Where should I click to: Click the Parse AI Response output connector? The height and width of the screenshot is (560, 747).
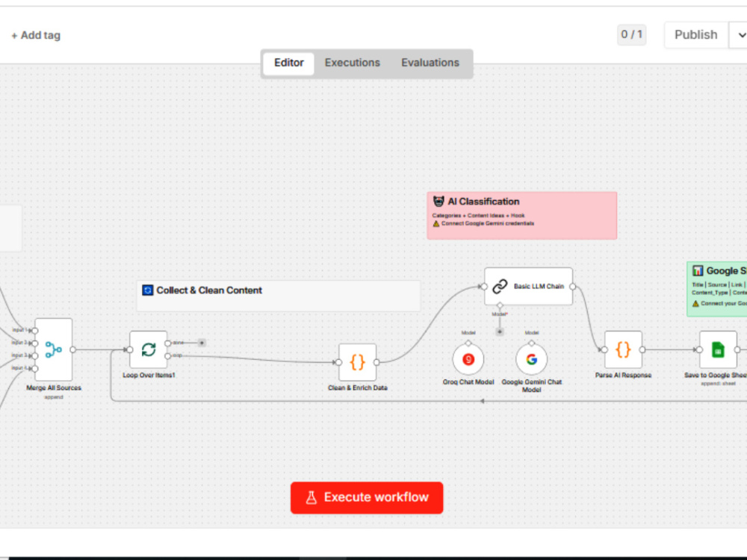point(642,349)
